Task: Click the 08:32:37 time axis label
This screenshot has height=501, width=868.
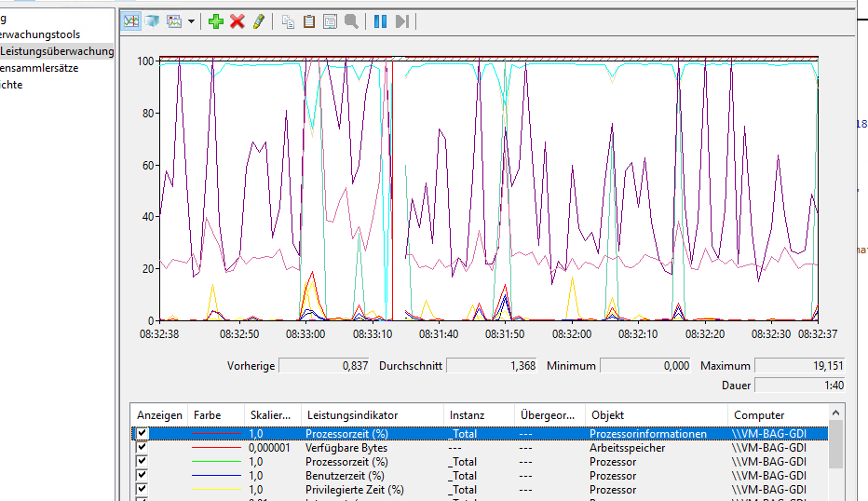Action: click(x=817, y=333)
